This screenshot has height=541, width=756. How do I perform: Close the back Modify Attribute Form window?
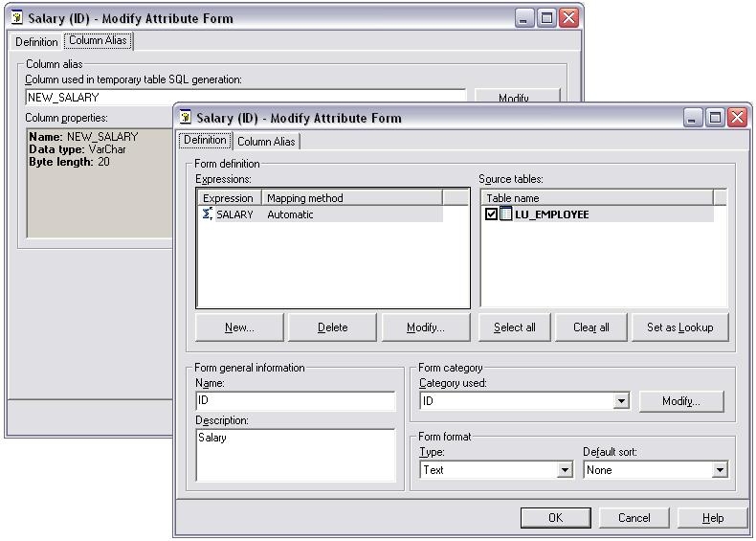[x=569, y=18]
